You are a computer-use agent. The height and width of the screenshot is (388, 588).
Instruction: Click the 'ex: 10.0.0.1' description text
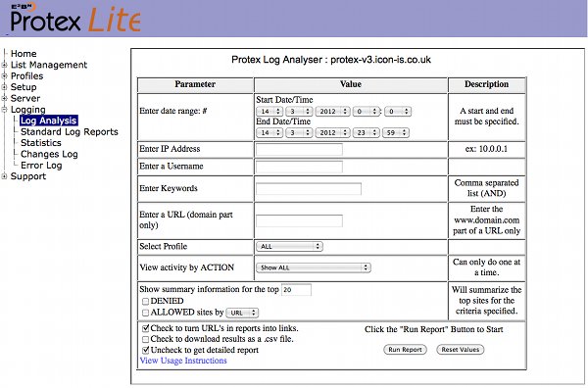pyautogui.click(x=486, y=149)
